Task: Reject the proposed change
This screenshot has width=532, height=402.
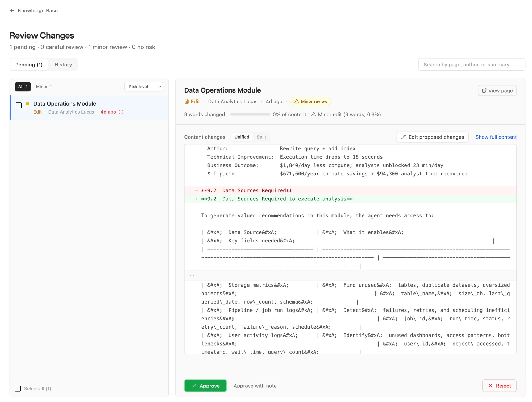Action: tap(499, 386)
